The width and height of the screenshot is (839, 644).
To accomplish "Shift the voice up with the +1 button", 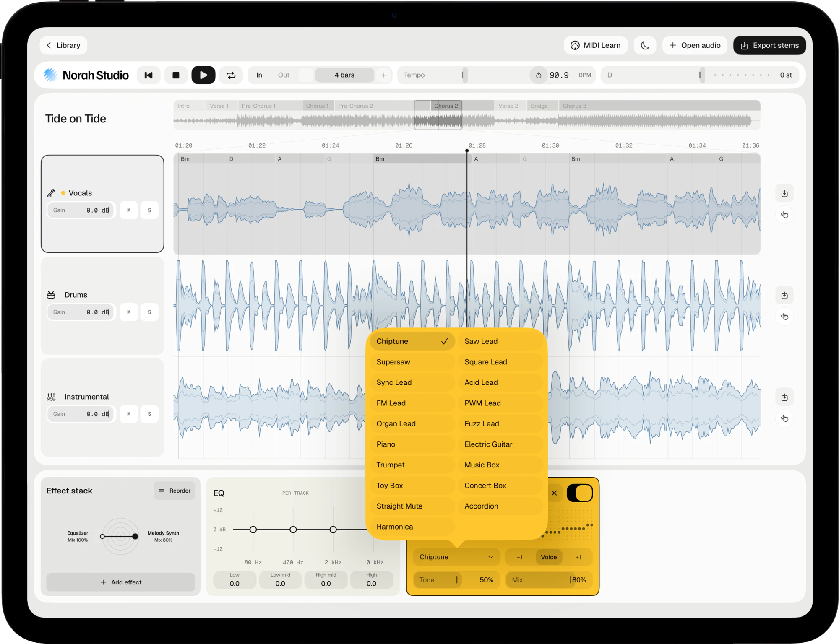I will [578, 557].
